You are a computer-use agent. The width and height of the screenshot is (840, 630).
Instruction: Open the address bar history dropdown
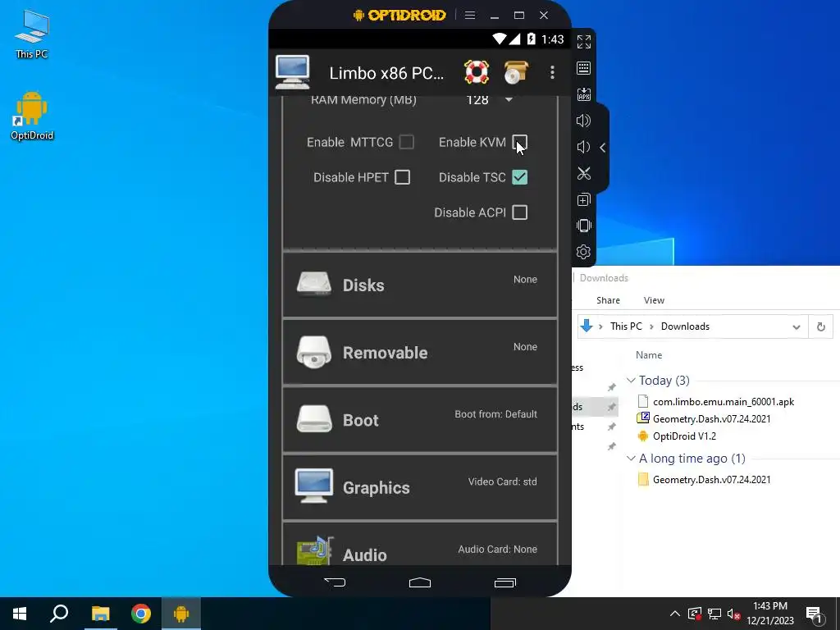[796, 326]
